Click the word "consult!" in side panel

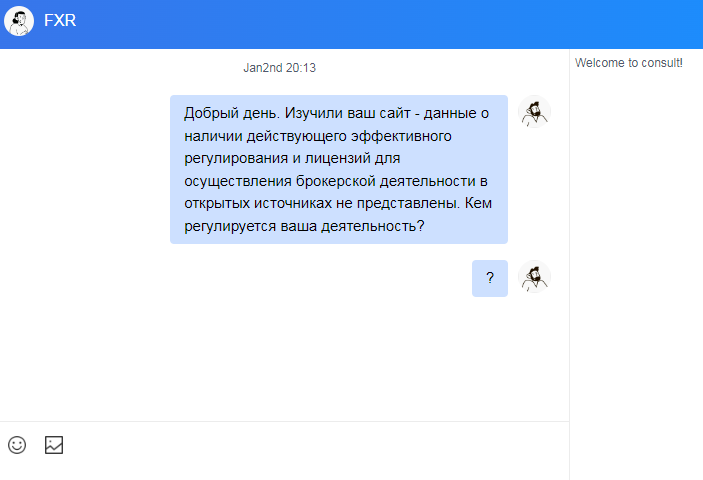pos(660,63)
